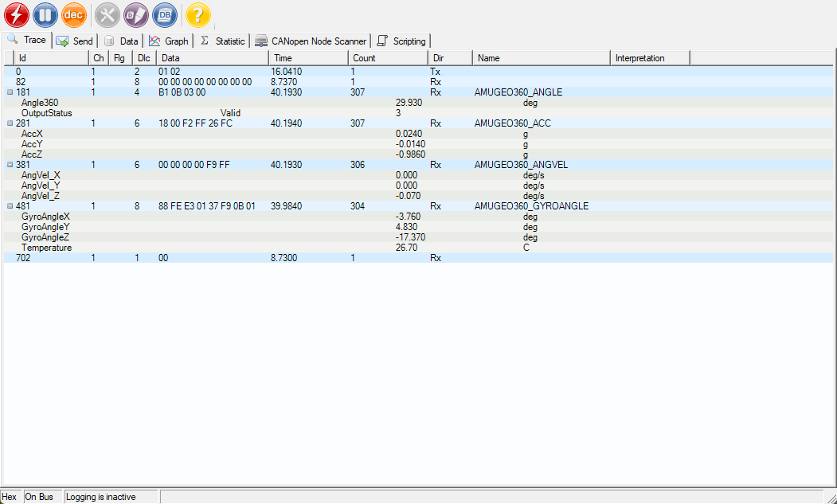Select the AccX signal row

click(x=418, y=134)
